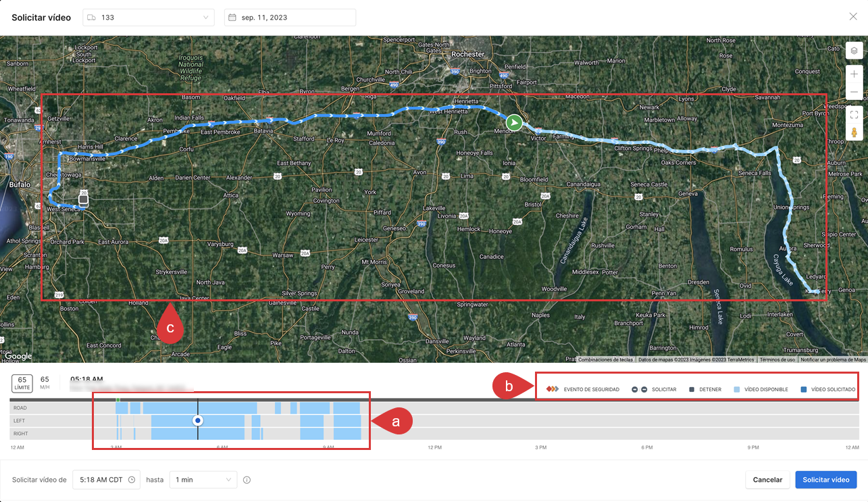Zoom in on the map
Image resolution: width=868 pixels, height=502 pixels.
click(x=854, y=74)
